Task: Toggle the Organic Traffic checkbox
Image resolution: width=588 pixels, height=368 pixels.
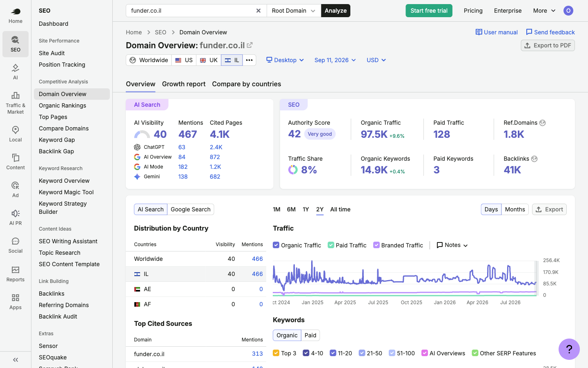Action: [x=276, y=245]
